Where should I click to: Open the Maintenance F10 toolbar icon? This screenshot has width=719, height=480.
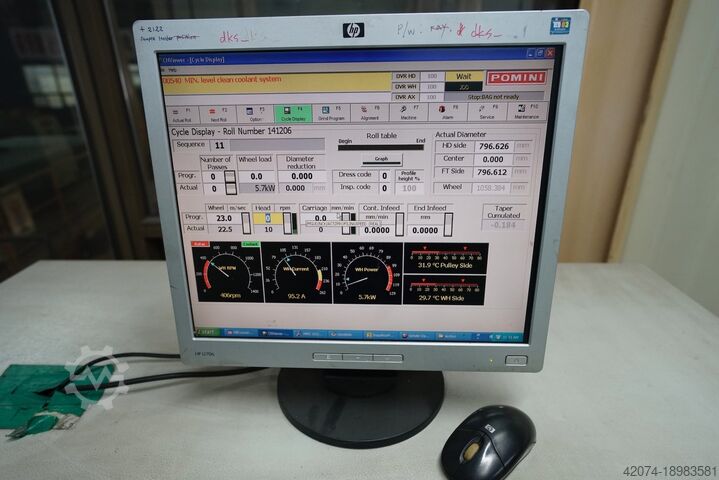point(526,112)
